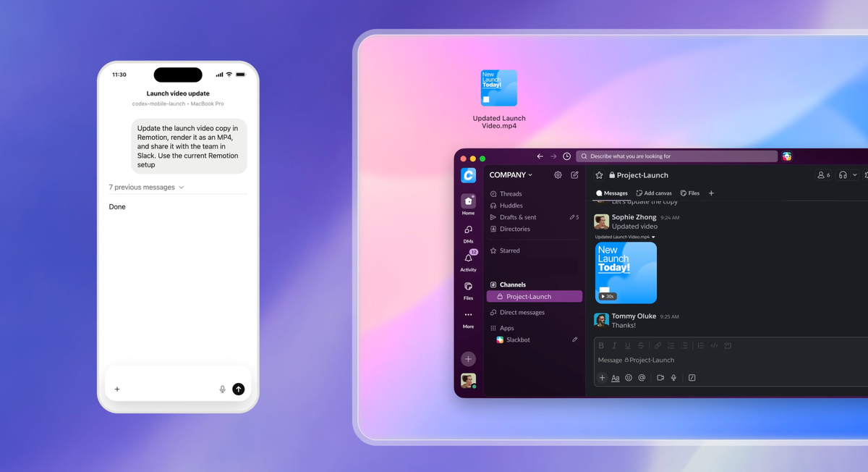Collapse the 'Updated Launch Video.mp4' attachment arrow
This screenshot has width=868, height=472.
(653, 237)
